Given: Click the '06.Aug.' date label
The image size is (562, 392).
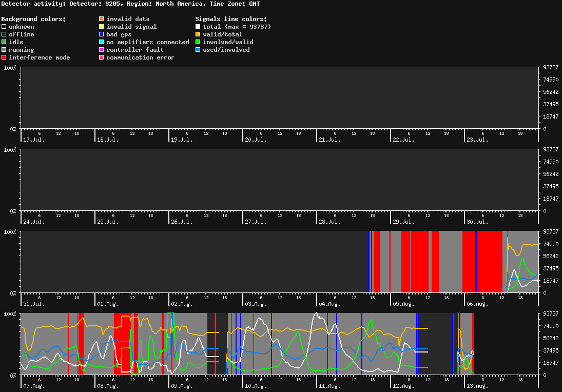Looking at the screenshot, I should [x=477, y=304].
